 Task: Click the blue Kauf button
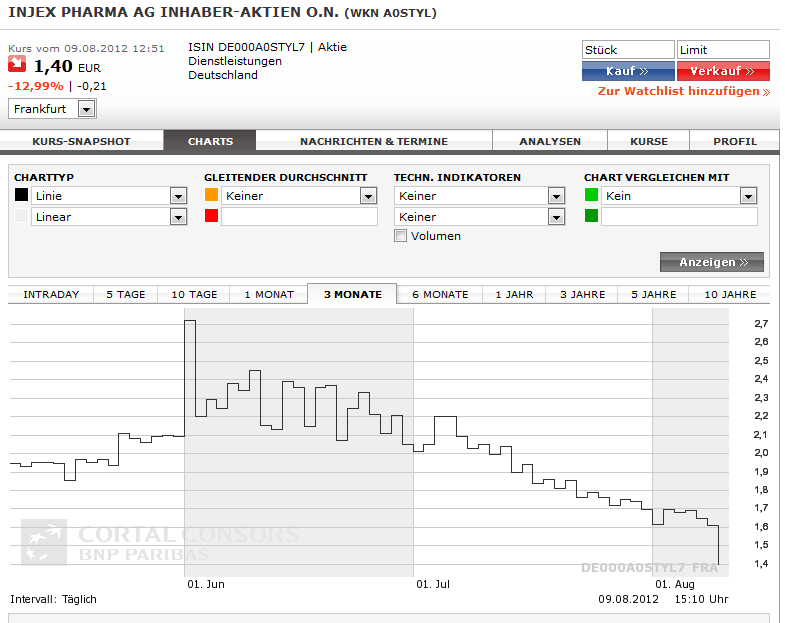pyautogui.click(x=628, y=71)
